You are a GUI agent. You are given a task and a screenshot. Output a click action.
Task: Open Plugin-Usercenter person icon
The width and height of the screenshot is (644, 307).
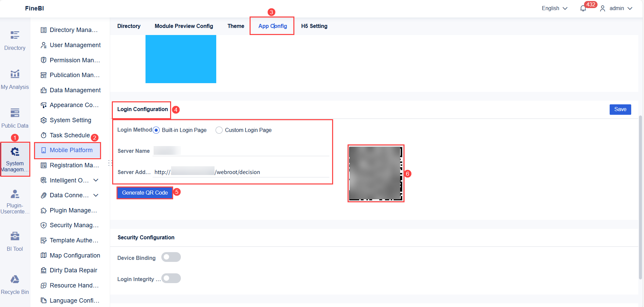15,194
